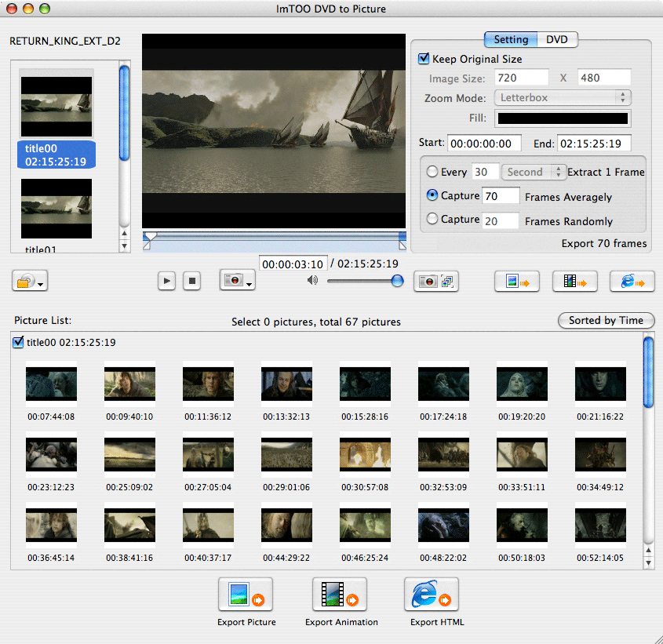Click the small export picture toolbar icon

[x=517, y=282]
